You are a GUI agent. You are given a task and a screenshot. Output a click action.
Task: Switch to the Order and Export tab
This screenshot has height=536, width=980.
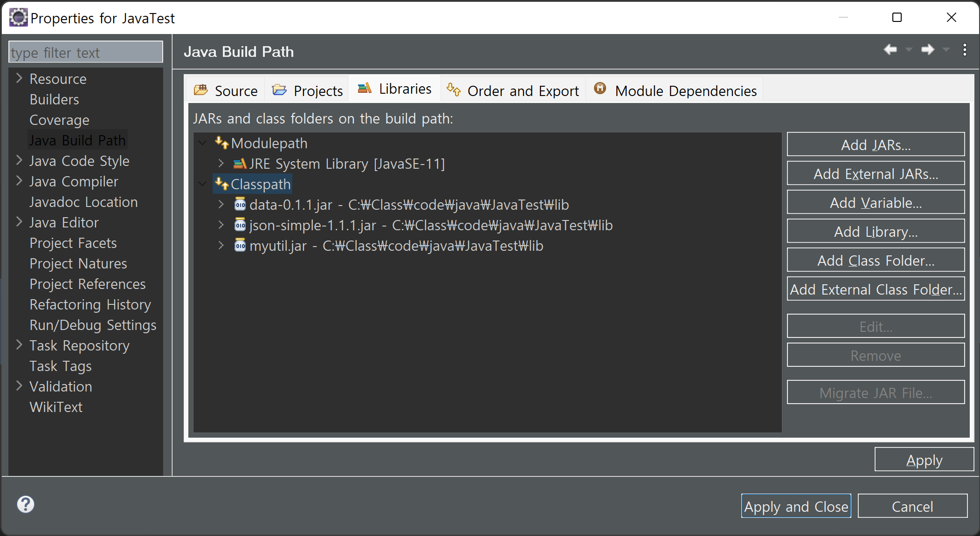[513, 90]
